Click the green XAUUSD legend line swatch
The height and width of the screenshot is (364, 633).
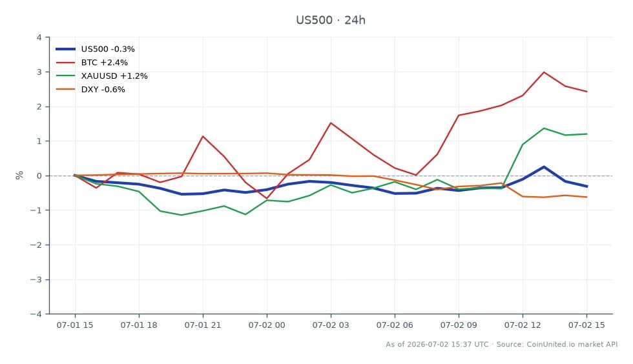(65, 76)
